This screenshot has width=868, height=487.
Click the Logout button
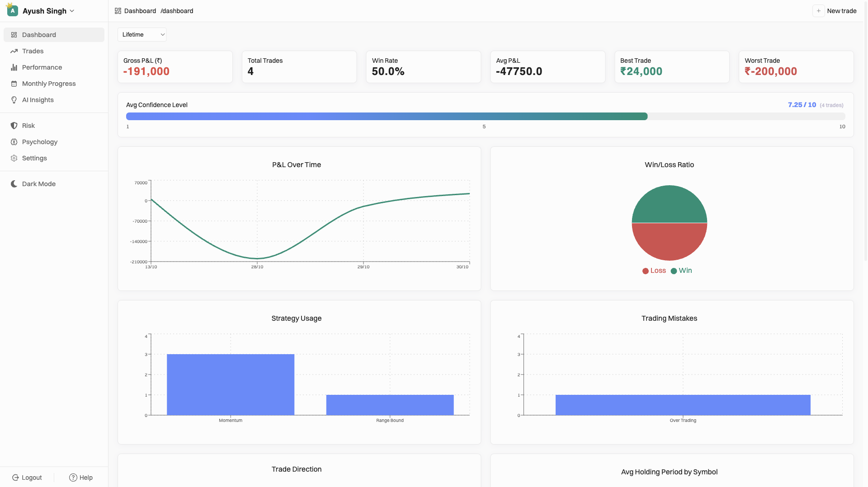tap(27, 478)
